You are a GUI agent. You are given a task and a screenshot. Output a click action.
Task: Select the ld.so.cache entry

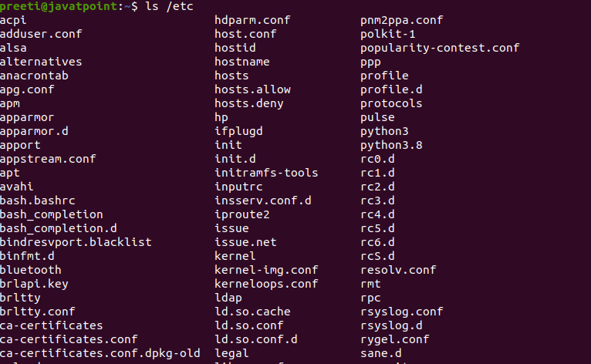[x=252, y=312]
